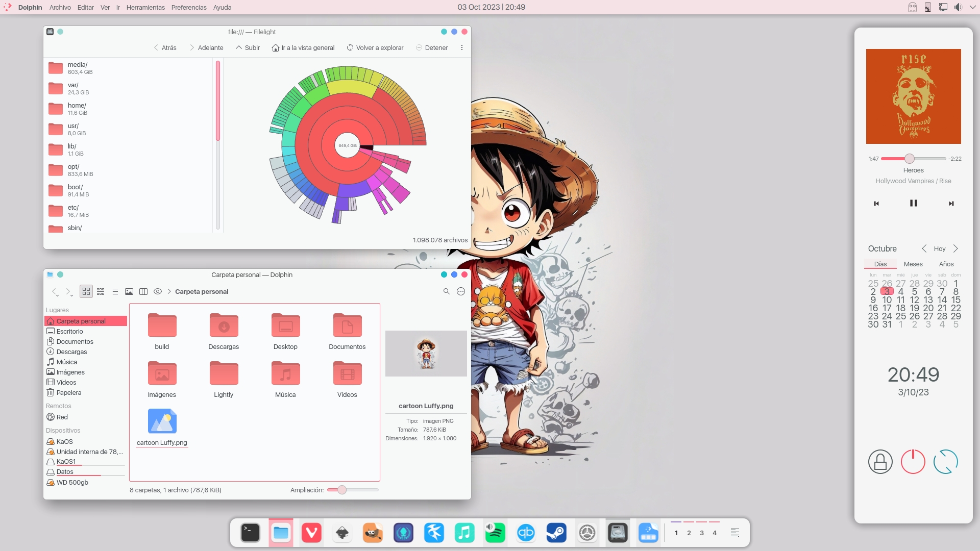Viewport: 980px width, 551px height.
Task: Click Detener in Filelight
Action: (x=432, y=47)
